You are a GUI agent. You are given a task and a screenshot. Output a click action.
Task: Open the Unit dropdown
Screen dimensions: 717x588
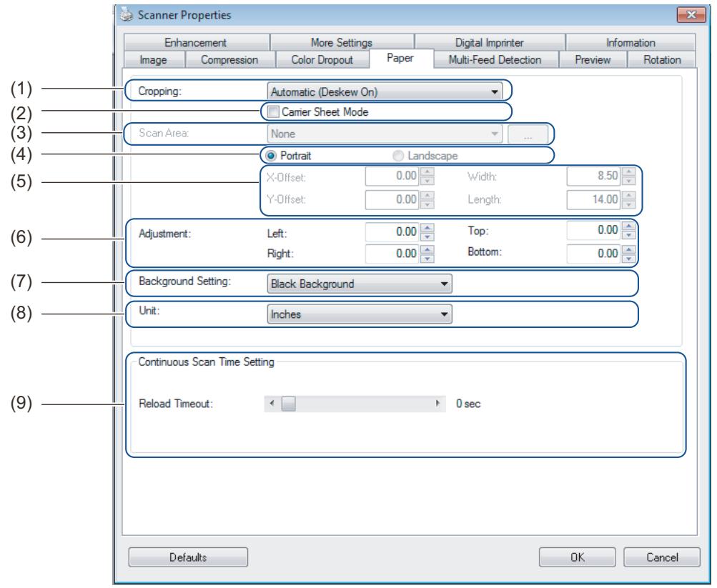360,314
